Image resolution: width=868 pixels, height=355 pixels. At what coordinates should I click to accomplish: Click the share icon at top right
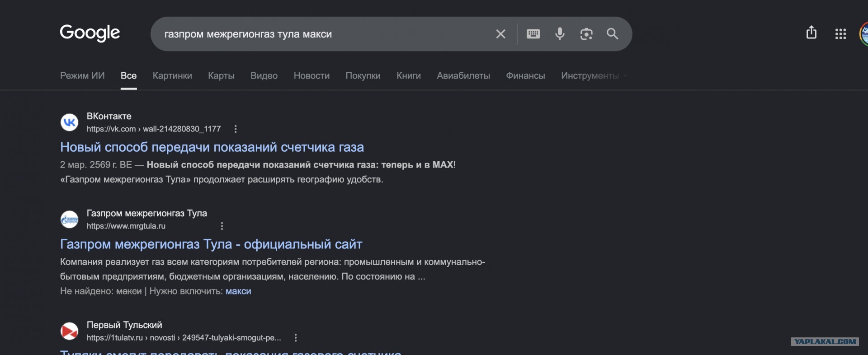(x=811, y=33)
